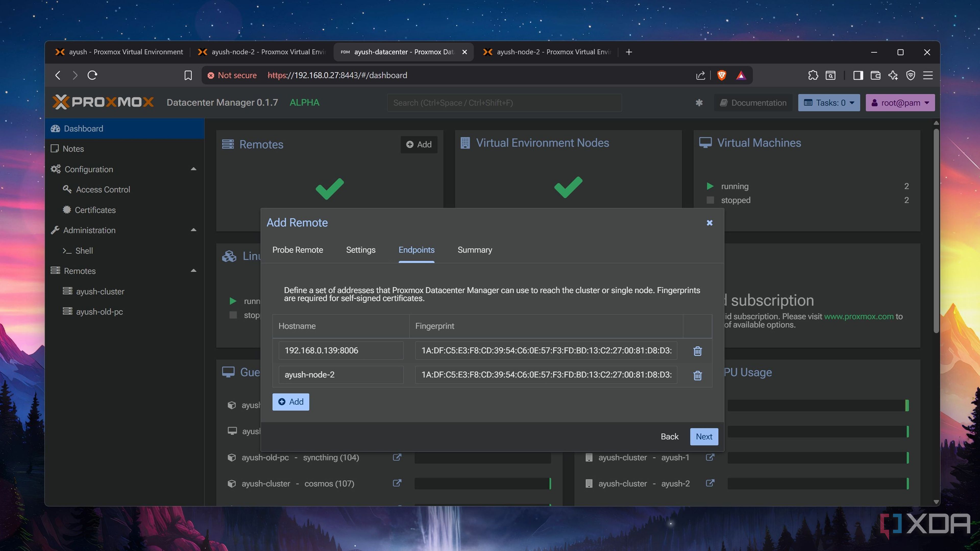
Task: Add another endpoint row in dialog
Action: (x=291, y=402)
